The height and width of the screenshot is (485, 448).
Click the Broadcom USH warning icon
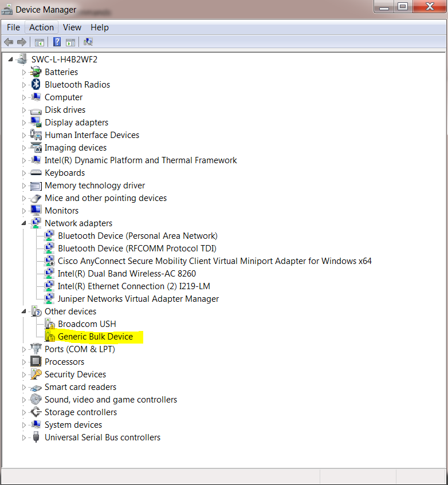pyautogui.click(x=49, y=324)
